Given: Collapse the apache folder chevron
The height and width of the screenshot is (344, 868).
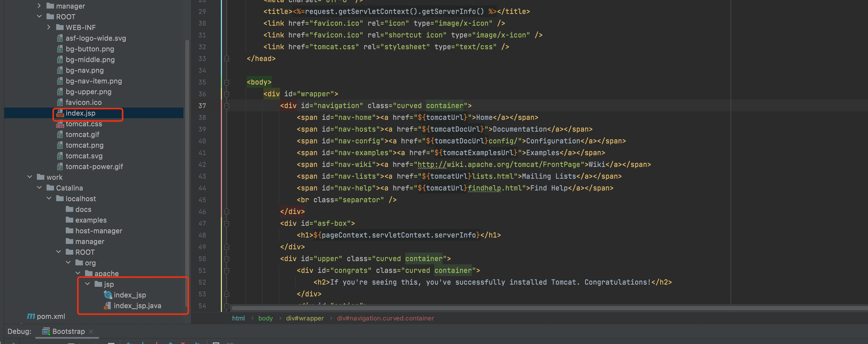Looking at the screenshot, I should [x=78, y=273].
